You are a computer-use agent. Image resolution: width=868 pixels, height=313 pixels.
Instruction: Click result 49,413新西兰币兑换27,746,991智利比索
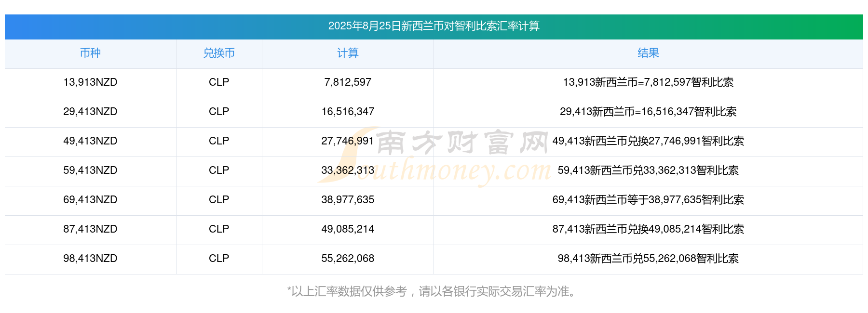click(648, 141)
